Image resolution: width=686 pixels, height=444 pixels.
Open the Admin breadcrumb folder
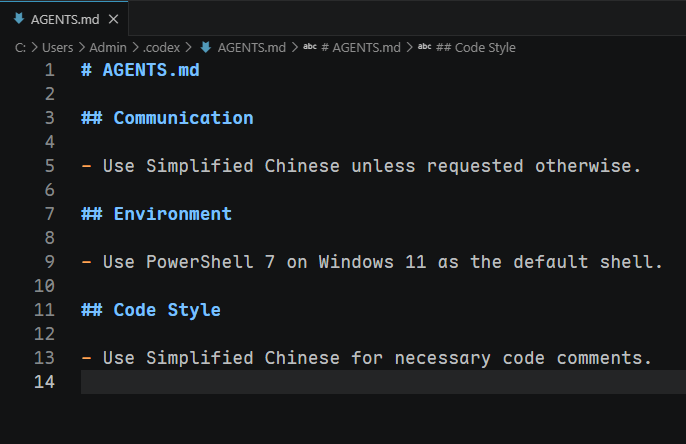click(108, 48)
